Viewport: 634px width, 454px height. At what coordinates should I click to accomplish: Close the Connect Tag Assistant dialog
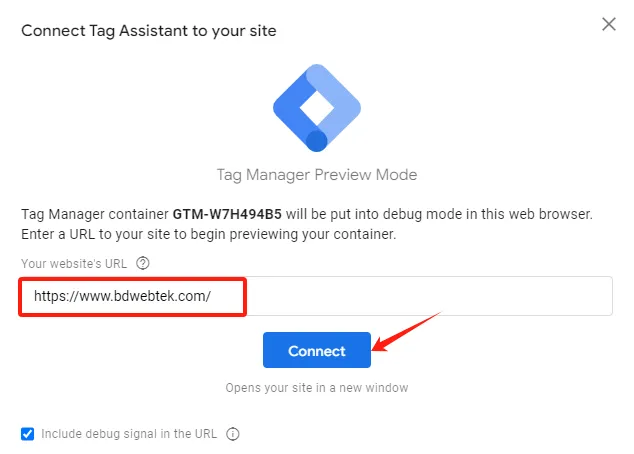[609, 24]
